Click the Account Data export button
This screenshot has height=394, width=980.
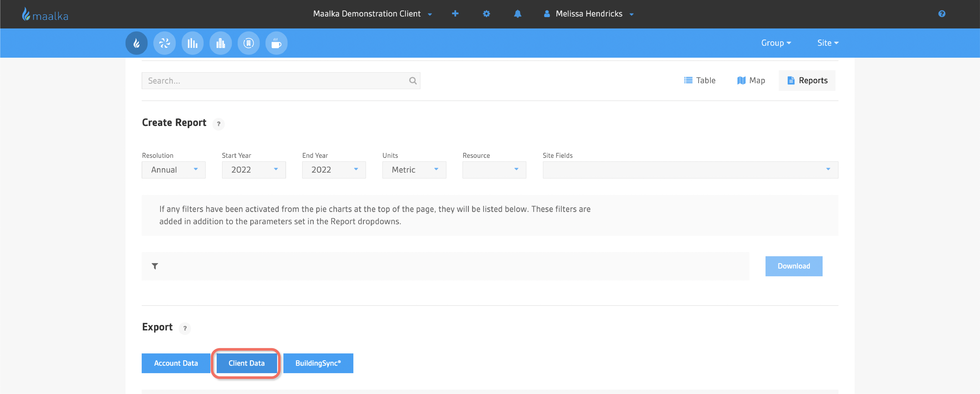[x=176, y=363]
